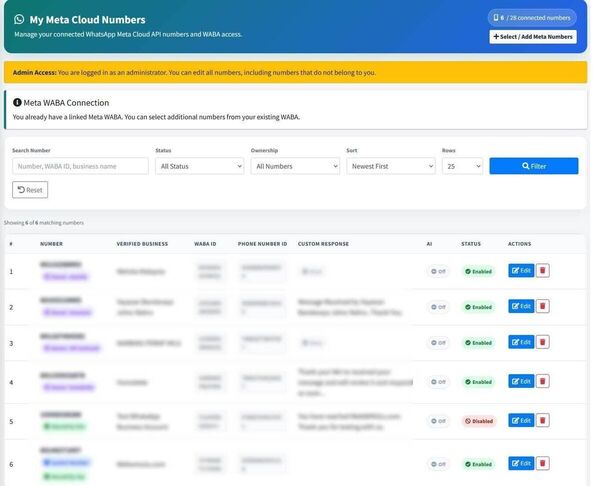This screenshot has width=600, height=486.
Task: Click Enabled status badge in row 1
Action: pyautogui.click(x=478, y=271)
